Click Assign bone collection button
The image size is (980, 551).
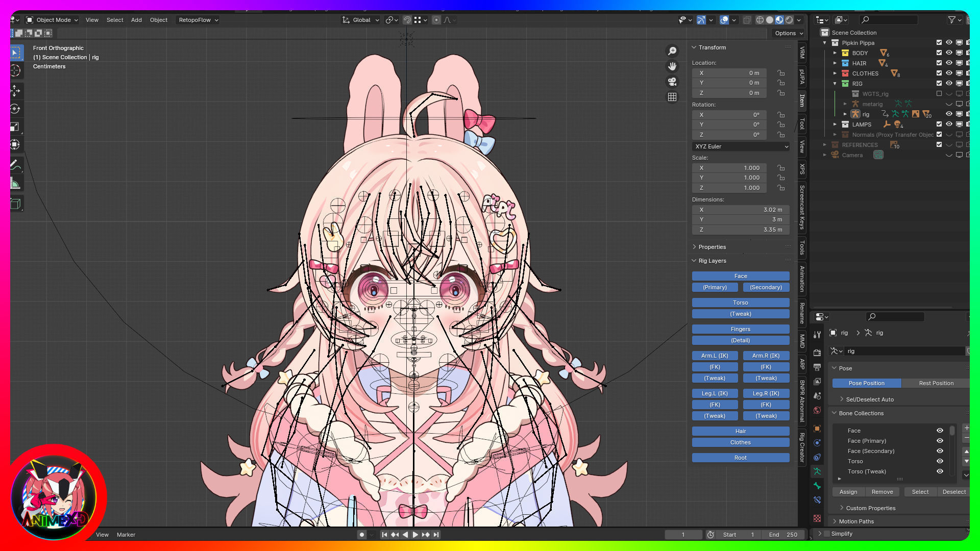[848, 492]
